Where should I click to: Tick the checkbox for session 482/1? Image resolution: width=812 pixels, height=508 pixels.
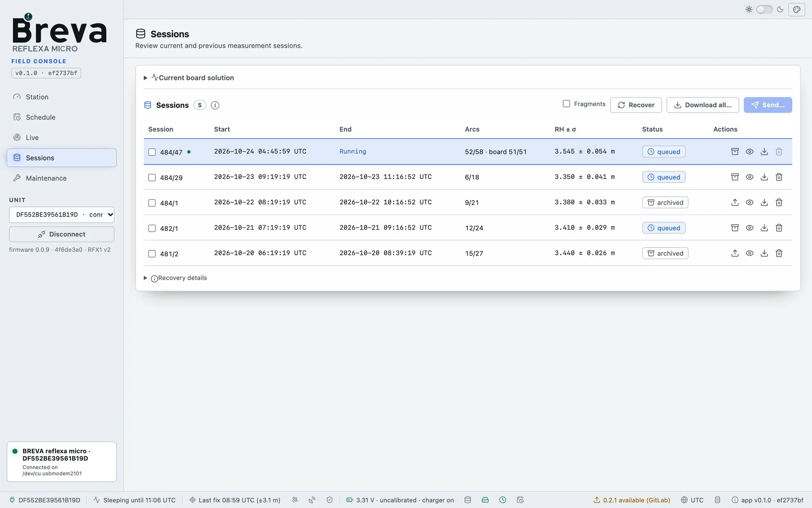[x=152, y=228]
